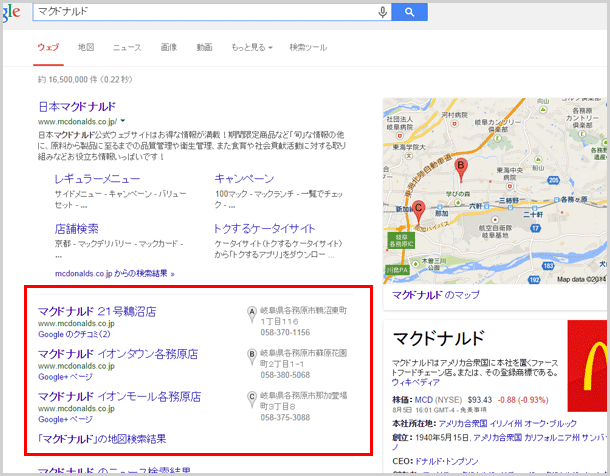Click the blue search magnifier button
Image resolution: width=610 pixels, height=476 pixels.
[x=409, y=12]
